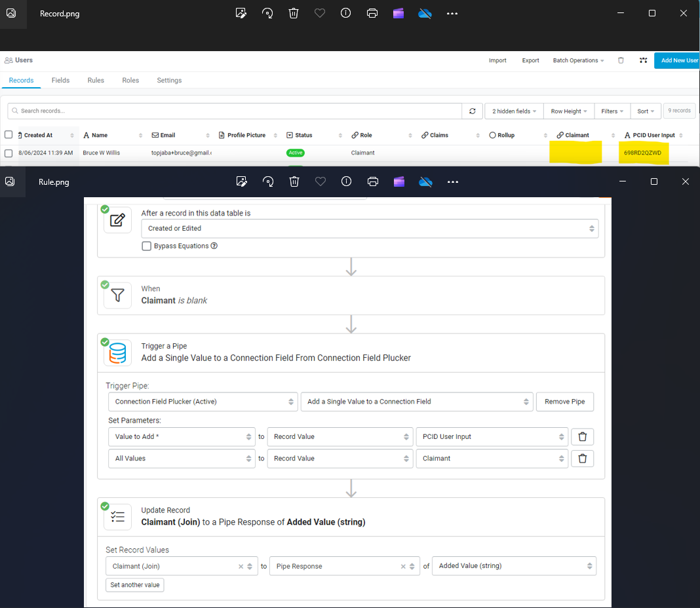
Task: Click the Trigger a Pipe database icon
Action: point(117,352)
